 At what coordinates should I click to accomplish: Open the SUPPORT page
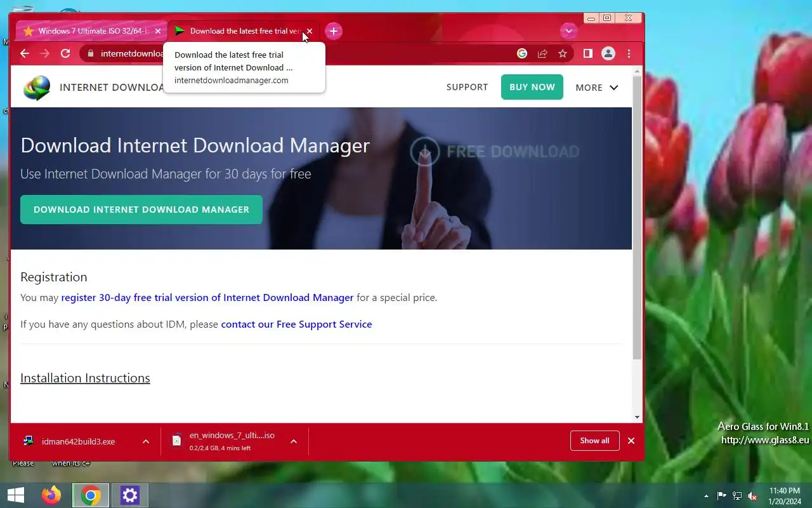pyautogui.click(x=467, y=87)
